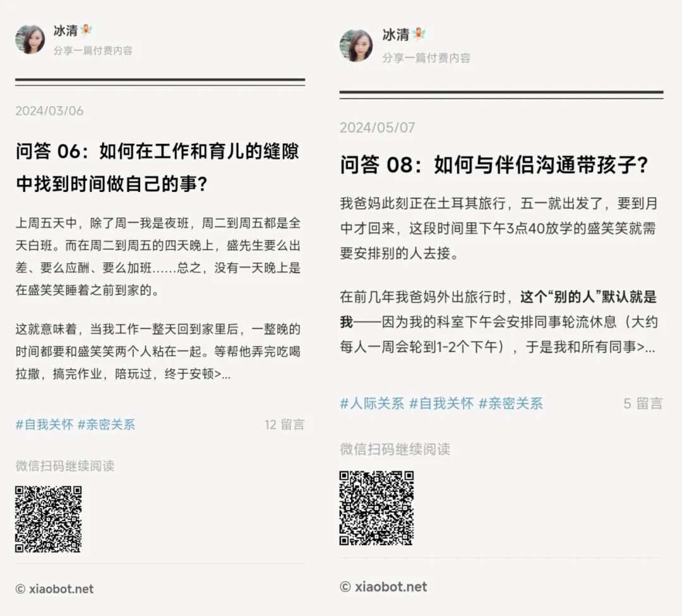Click 分享一篇付费内容 on the 问答 06 card
Viewport: 682px width, 616px height.
pos(93,51)
